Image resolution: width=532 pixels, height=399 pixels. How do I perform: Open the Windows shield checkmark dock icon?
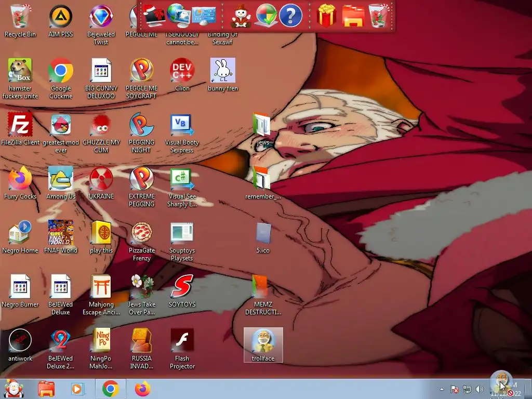265,16
